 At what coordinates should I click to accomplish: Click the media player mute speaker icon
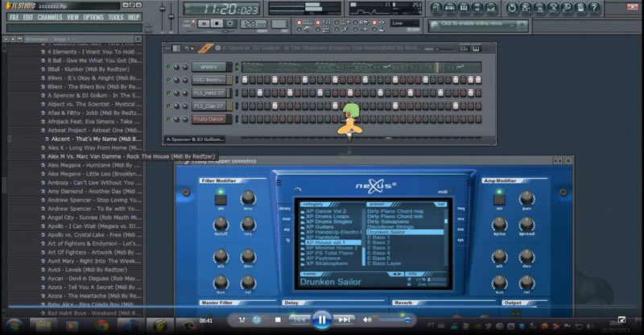[x=366, y=320]
